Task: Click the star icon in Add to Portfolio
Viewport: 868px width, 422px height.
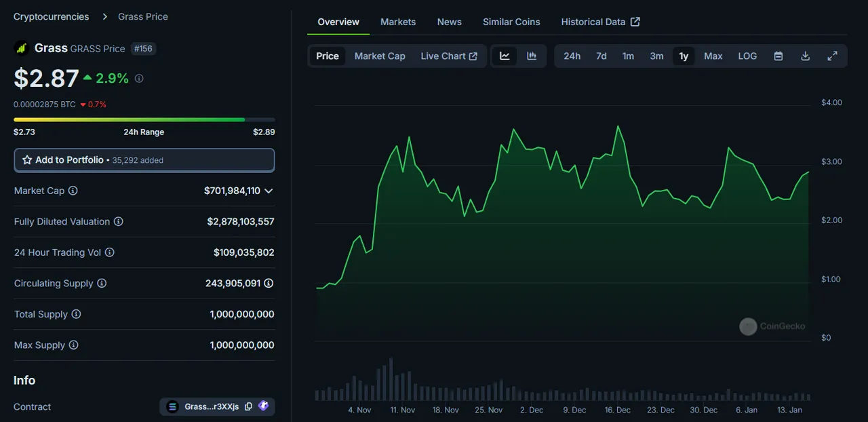Action: (27, 160)
